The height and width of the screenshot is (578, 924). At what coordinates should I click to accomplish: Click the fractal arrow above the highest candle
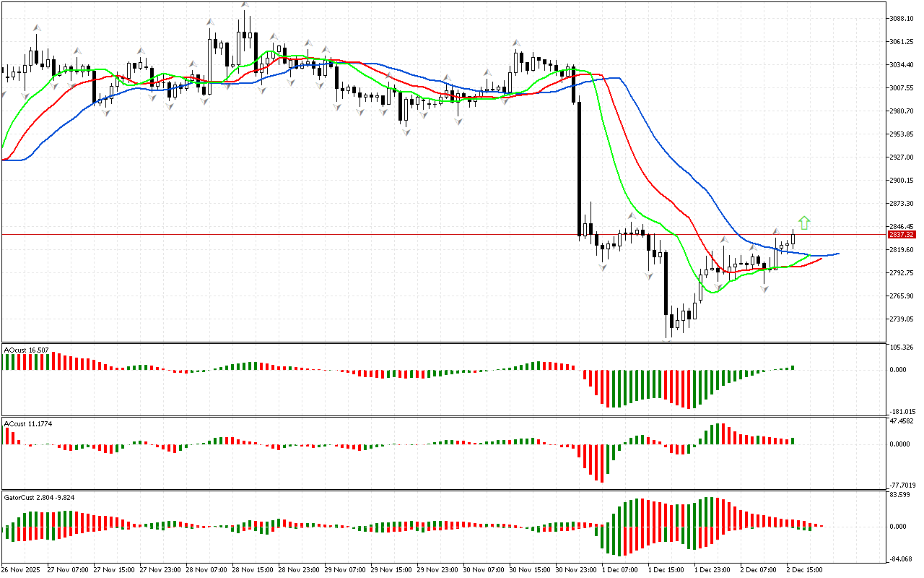pyautogui.click(x=245, y=4)
